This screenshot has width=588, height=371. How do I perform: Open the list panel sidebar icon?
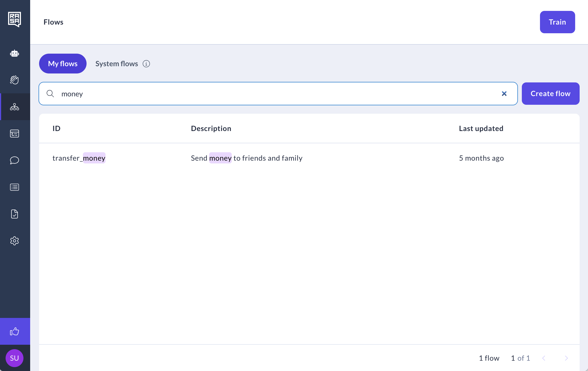click(15, 187)
